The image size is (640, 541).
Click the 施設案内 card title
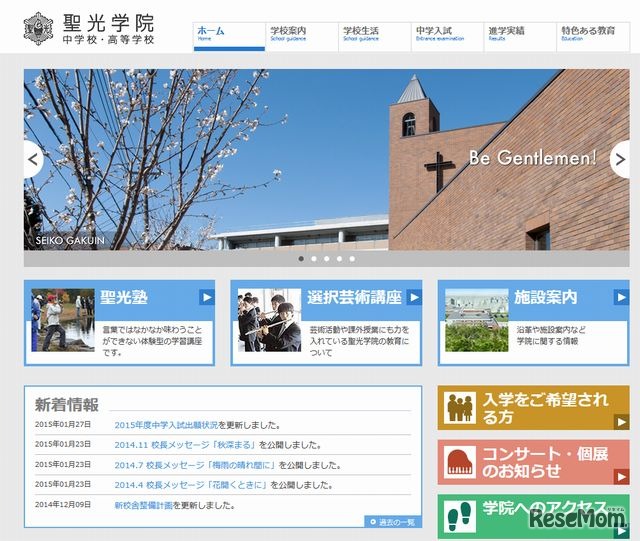(546, 297)
